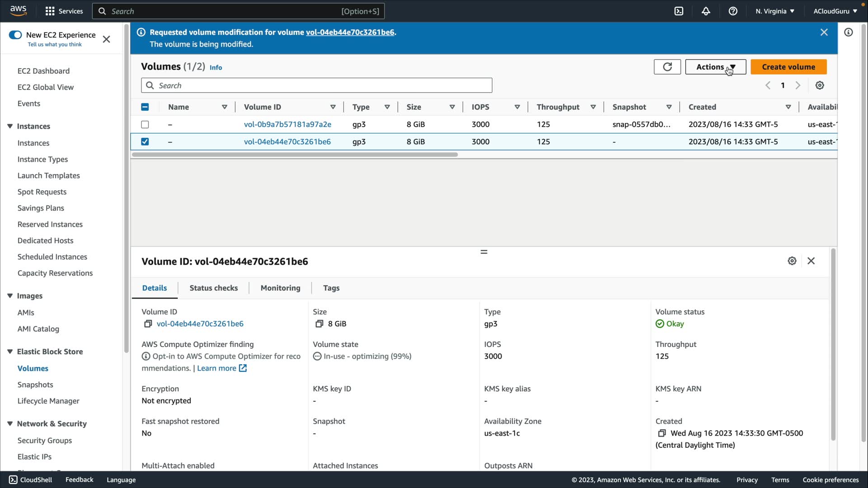
Task: Open the AWS Services grid menu
Action: [50, 11]
